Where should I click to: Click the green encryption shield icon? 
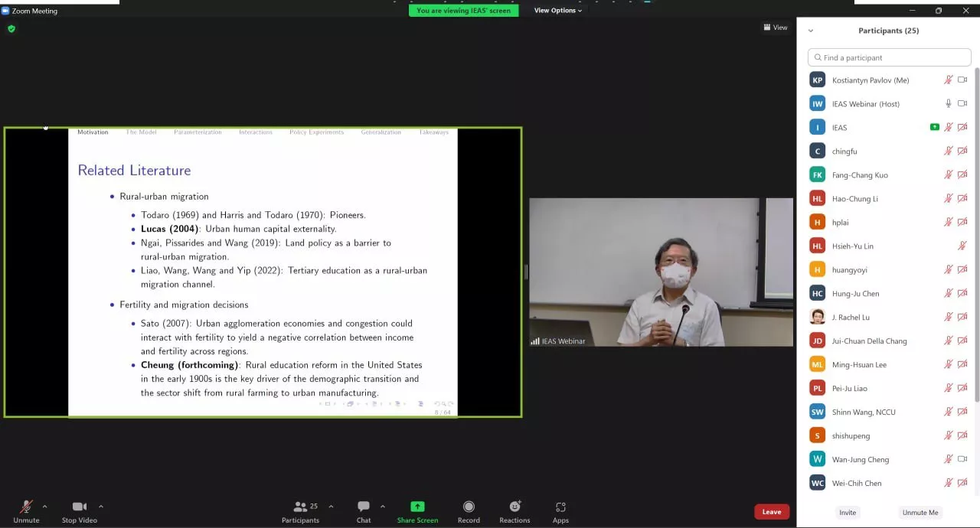[x=11, y=29]
